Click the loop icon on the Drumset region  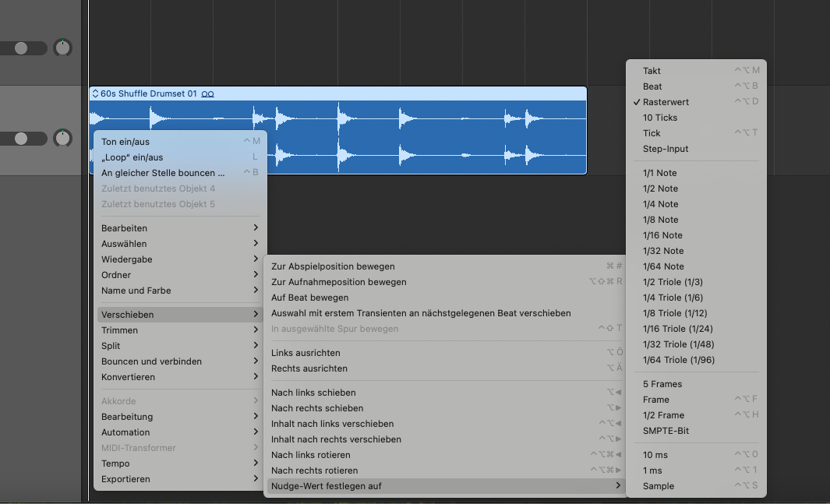coord(207,94)
